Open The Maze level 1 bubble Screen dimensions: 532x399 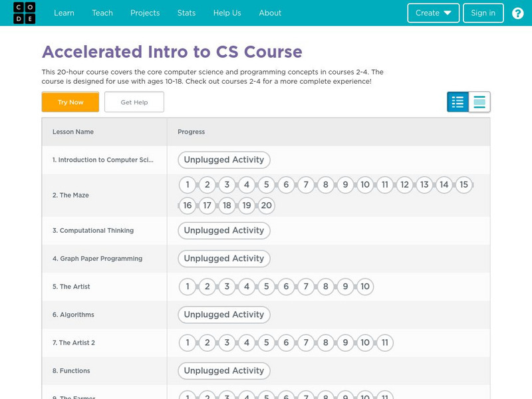point(188,185)
